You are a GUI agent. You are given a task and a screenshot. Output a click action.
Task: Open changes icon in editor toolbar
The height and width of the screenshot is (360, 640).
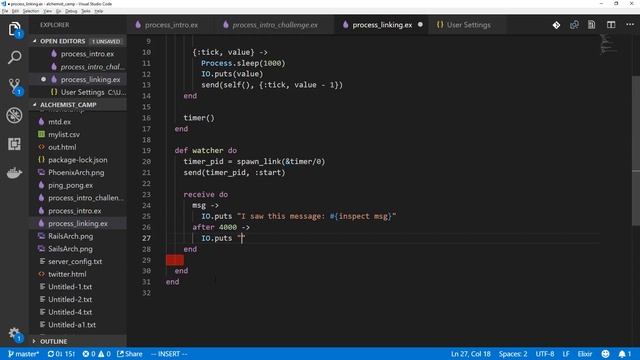point(574,25)
